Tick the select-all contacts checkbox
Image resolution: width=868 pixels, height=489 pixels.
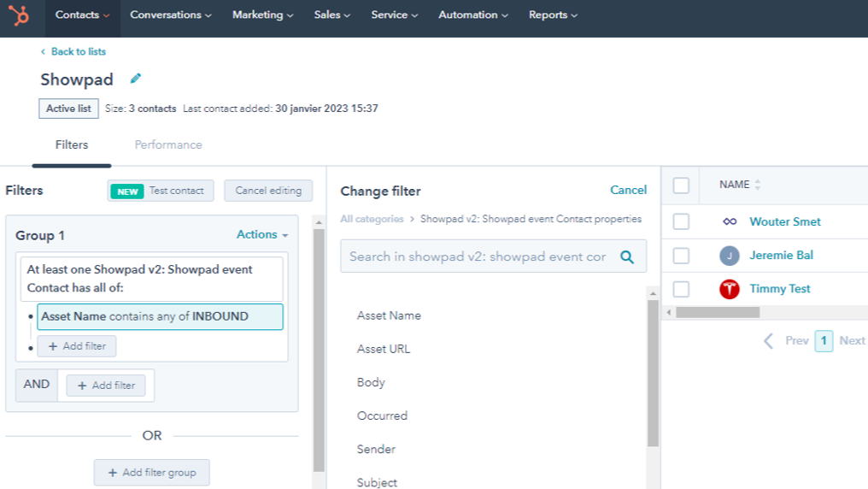coord(681,185)
